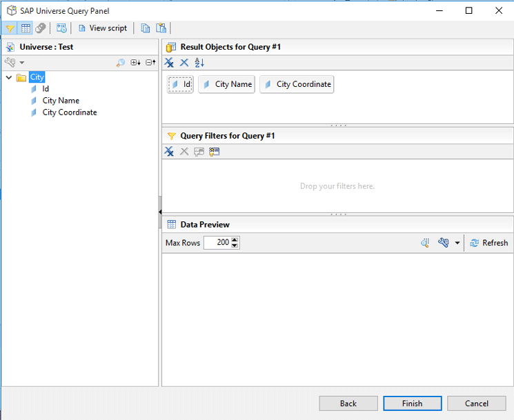Decrease Max Rows with the down spinner
This screenshot has height=420, width=514.
click(235, 246)
